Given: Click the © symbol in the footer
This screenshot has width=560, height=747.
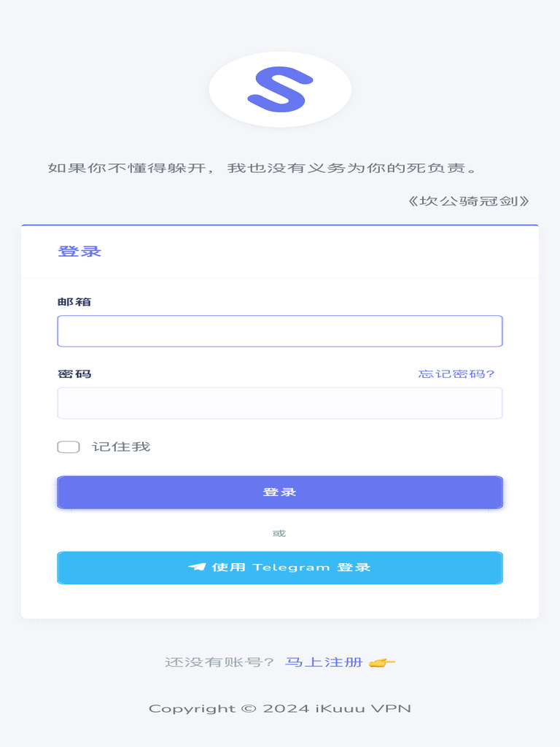Looking at the screenshot, I should pos(249,708).
